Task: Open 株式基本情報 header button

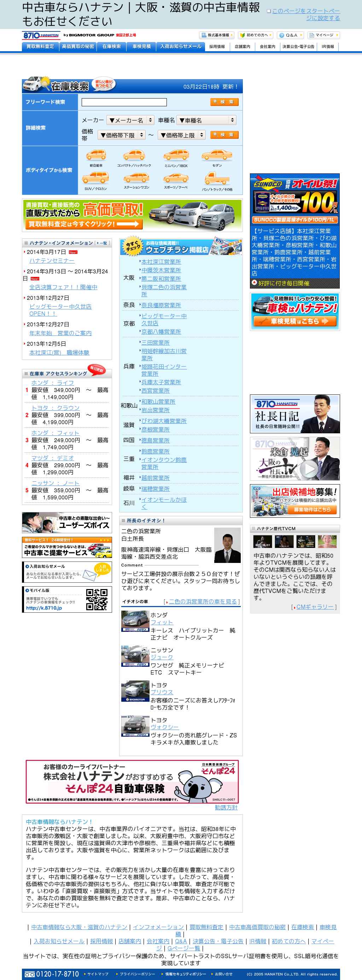Action: [x=216, y=35]
